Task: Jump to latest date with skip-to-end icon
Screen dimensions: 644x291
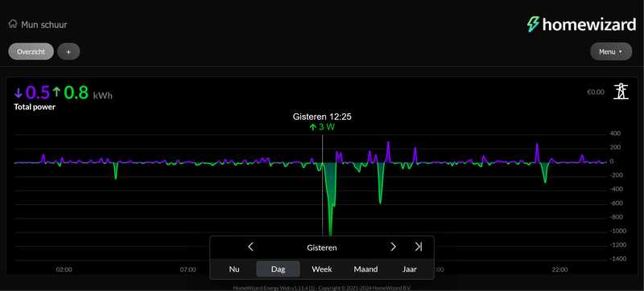Action: pos(418,247)
